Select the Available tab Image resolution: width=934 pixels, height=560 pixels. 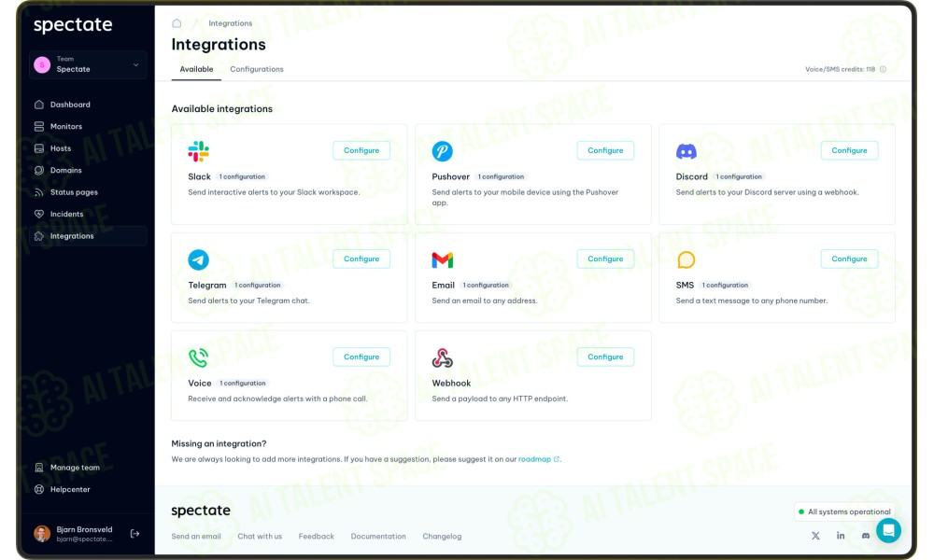[x=196, y=69]
